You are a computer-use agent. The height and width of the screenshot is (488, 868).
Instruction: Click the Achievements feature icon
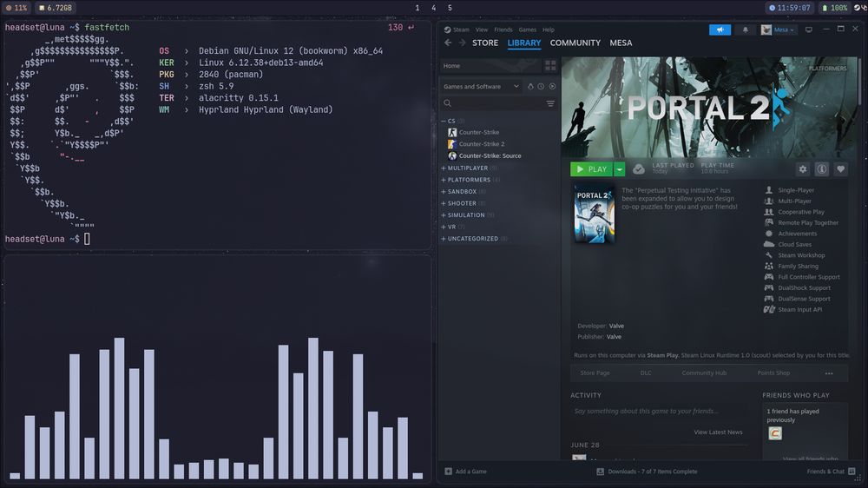[x=769, y=234]
